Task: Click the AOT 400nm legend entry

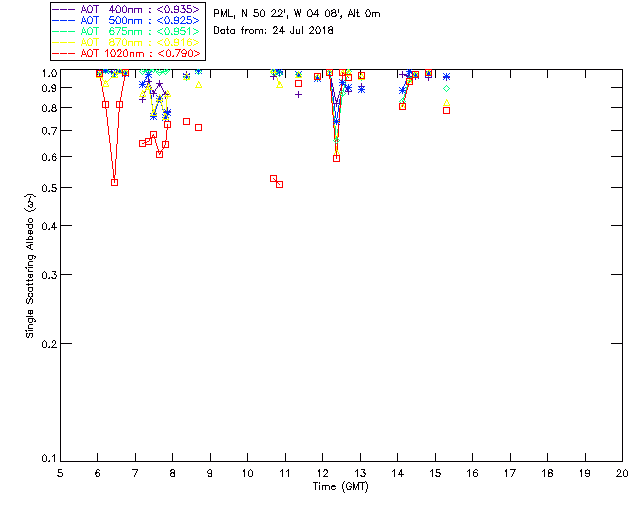Action: coord(126,9)
